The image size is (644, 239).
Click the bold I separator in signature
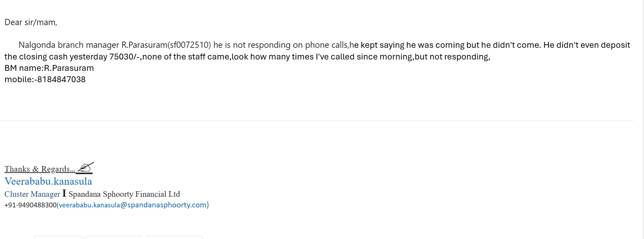click(64, 193)
